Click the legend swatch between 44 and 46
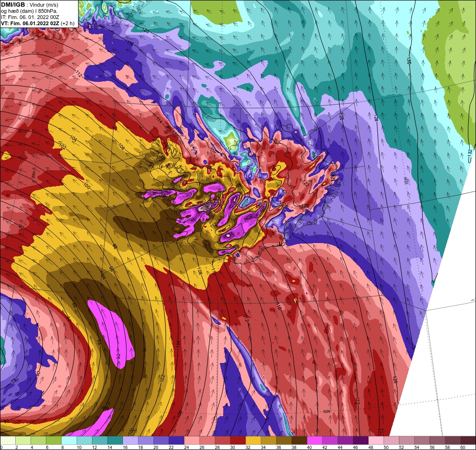The width and height of the screenshot is (476, 450). coord(345,440)
